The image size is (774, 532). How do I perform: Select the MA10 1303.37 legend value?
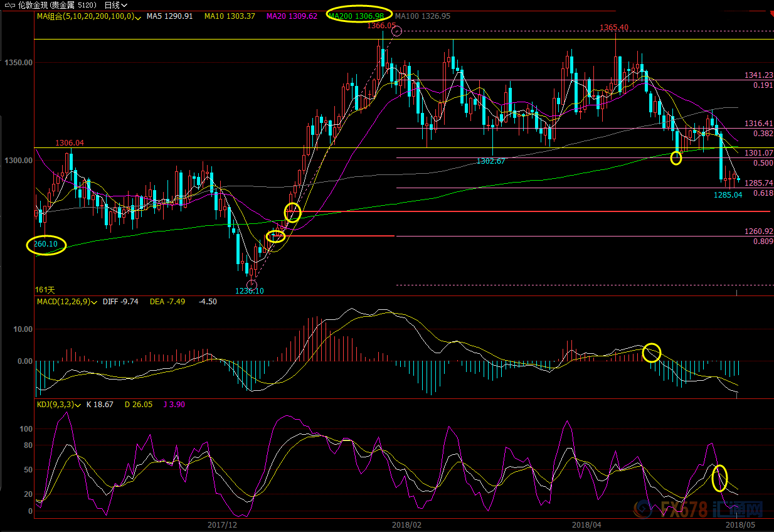230,16
